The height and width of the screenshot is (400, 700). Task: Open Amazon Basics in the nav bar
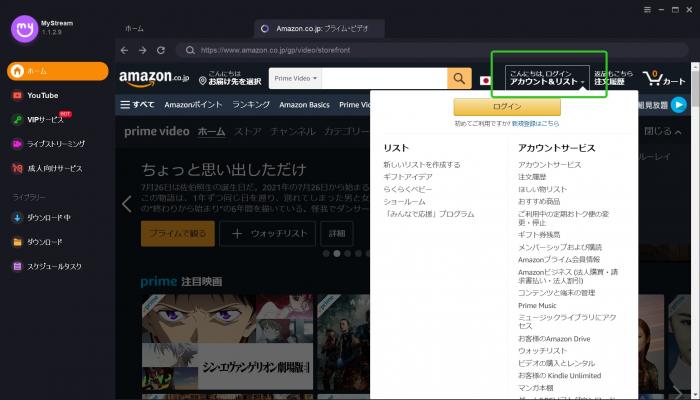[304, 105]
